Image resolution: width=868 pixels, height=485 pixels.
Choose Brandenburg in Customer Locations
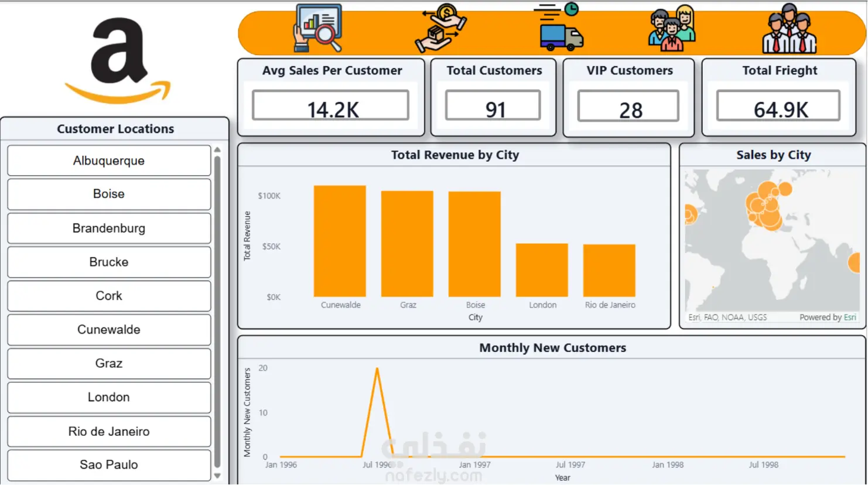coord(109,228)
